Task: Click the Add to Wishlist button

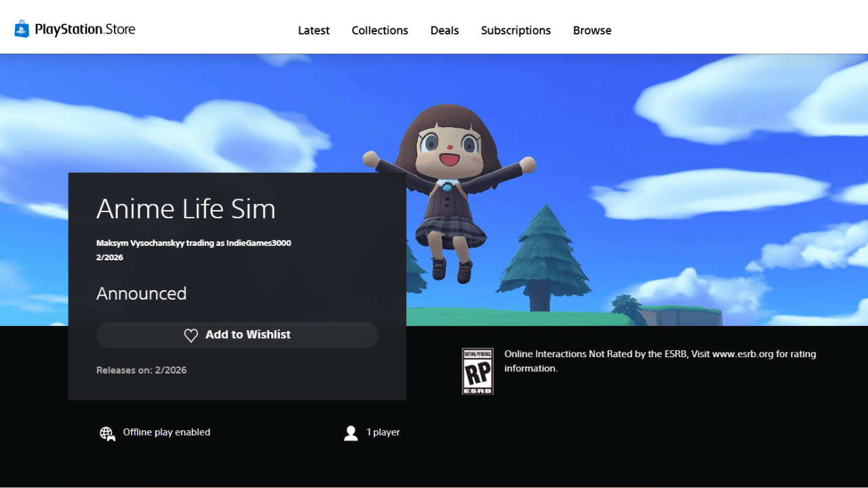Action: [x=237, y=335]
